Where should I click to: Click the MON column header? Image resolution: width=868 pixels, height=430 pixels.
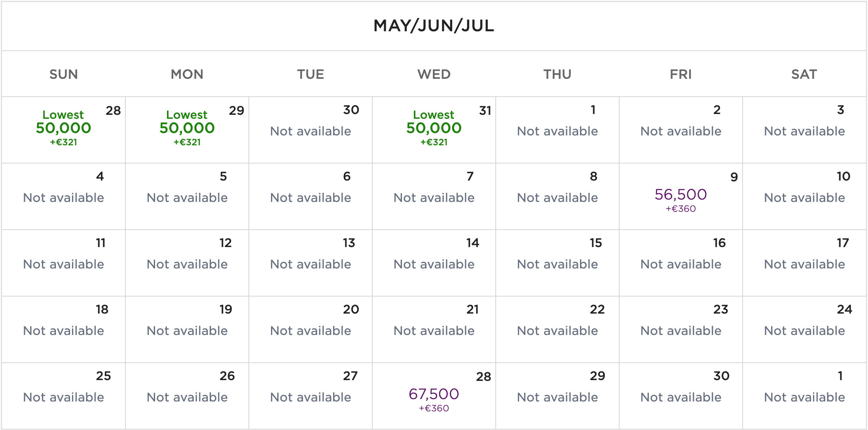[x=187, y=74]
